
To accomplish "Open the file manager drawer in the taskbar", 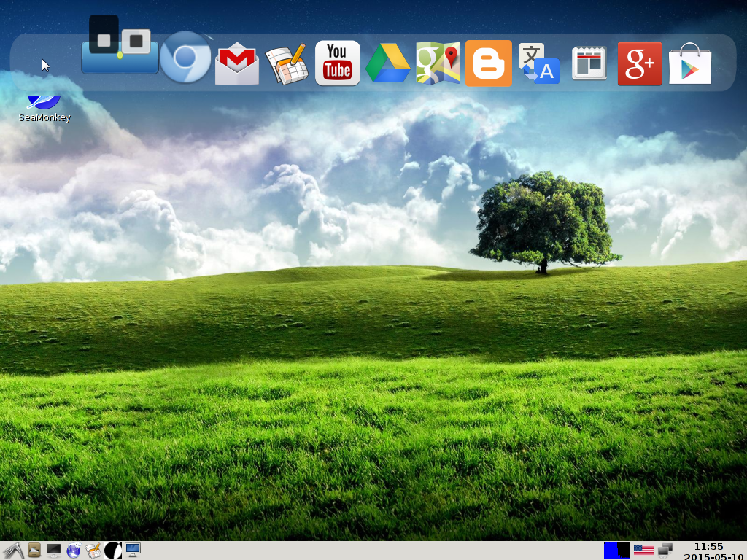I will coord(34,551).
